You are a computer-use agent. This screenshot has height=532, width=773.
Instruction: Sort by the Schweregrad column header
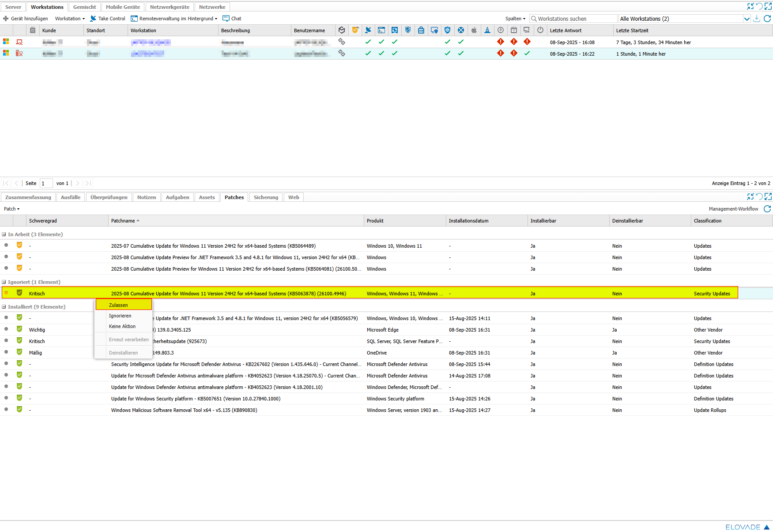[x=43, y=221]
